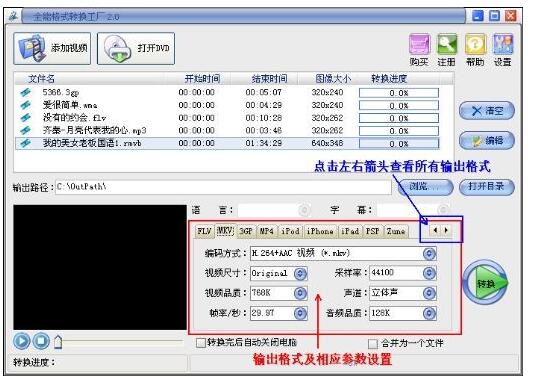Select file row 我的美女老板国语1.rmvb

(227, 143)
